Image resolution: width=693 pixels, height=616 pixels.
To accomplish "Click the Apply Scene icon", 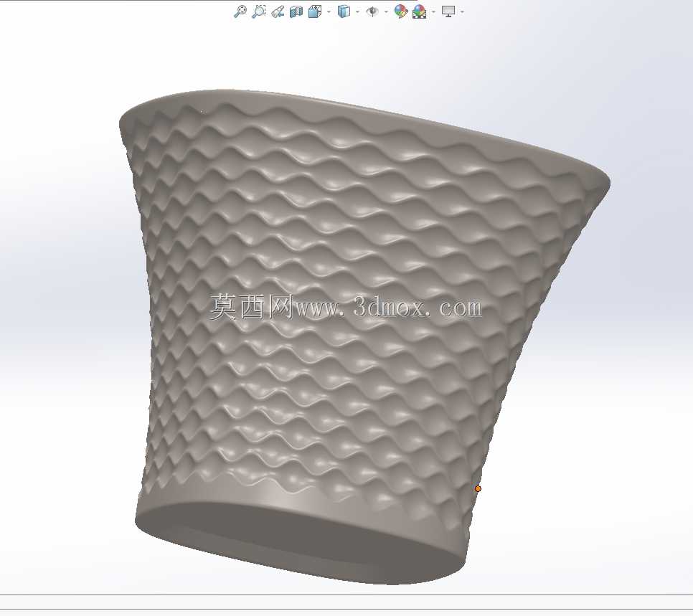I will pyautogui.click(x=420, y=11).
